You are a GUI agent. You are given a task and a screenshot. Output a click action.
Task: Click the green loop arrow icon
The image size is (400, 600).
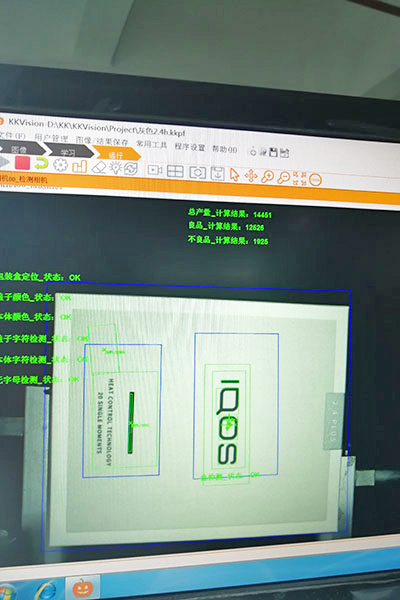41,164
